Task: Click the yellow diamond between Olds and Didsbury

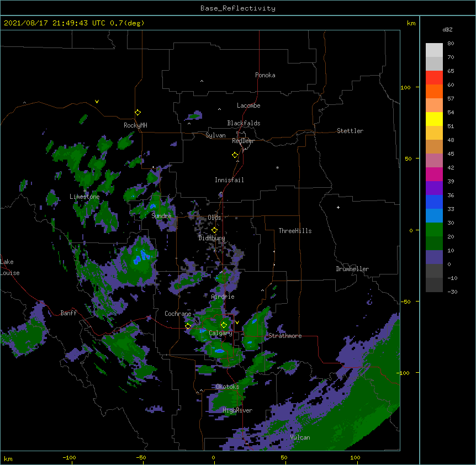Action: coord(214,230)
